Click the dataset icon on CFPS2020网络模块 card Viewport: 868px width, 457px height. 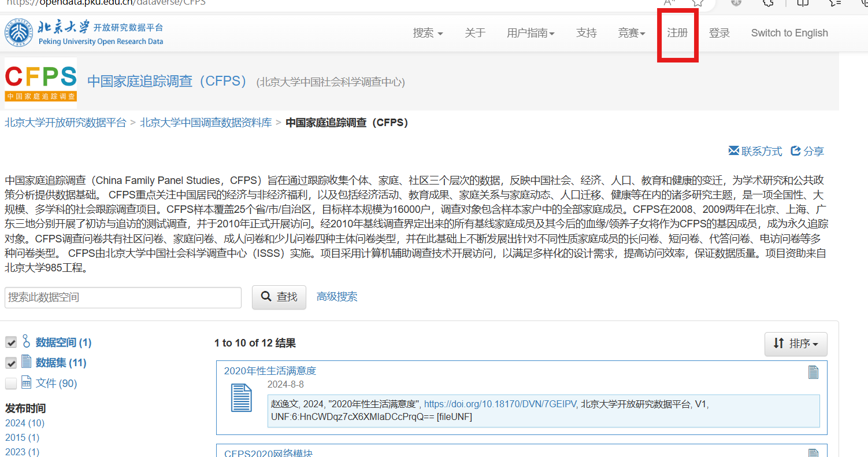click(813, 453)
